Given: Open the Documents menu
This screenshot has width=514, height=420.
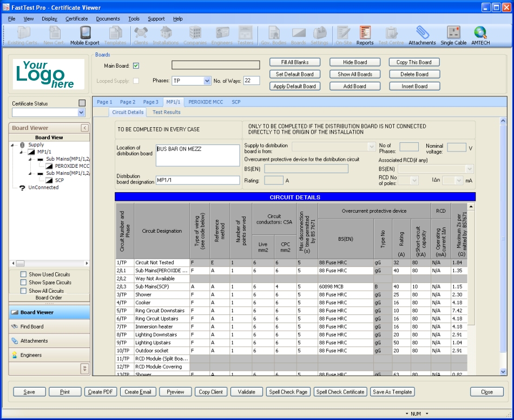Looking at the screenshot, I should click(x=108, y=19).
